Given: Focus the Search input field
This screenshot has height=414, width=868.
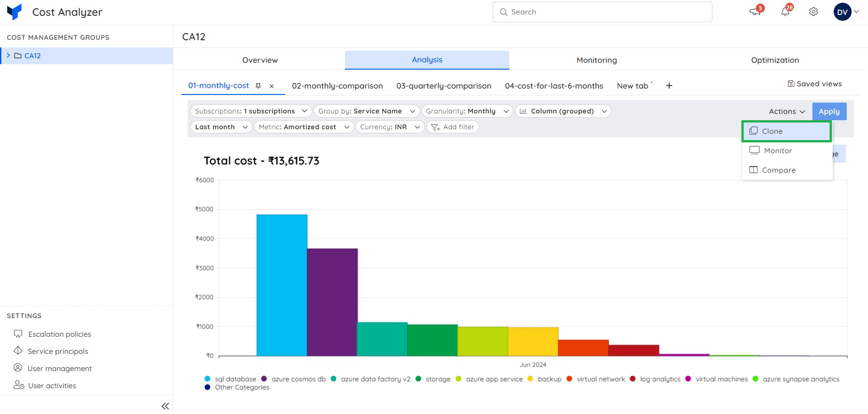Looking at the screenshot, I should point(602,12).
